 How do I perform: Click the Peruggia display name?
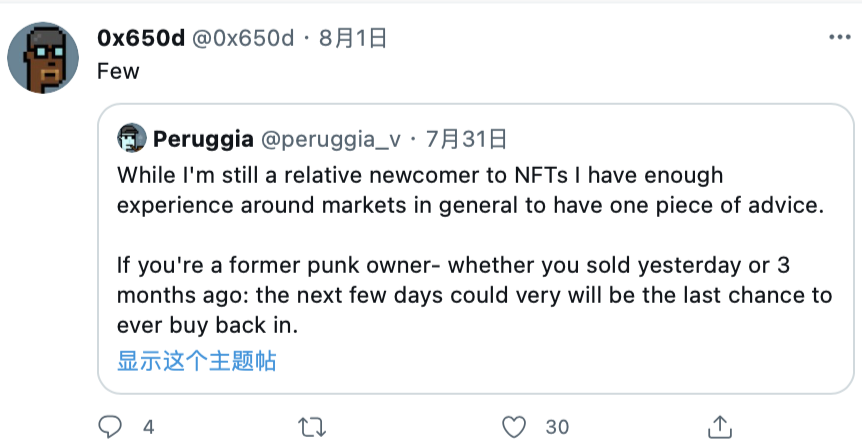[201, 137]
